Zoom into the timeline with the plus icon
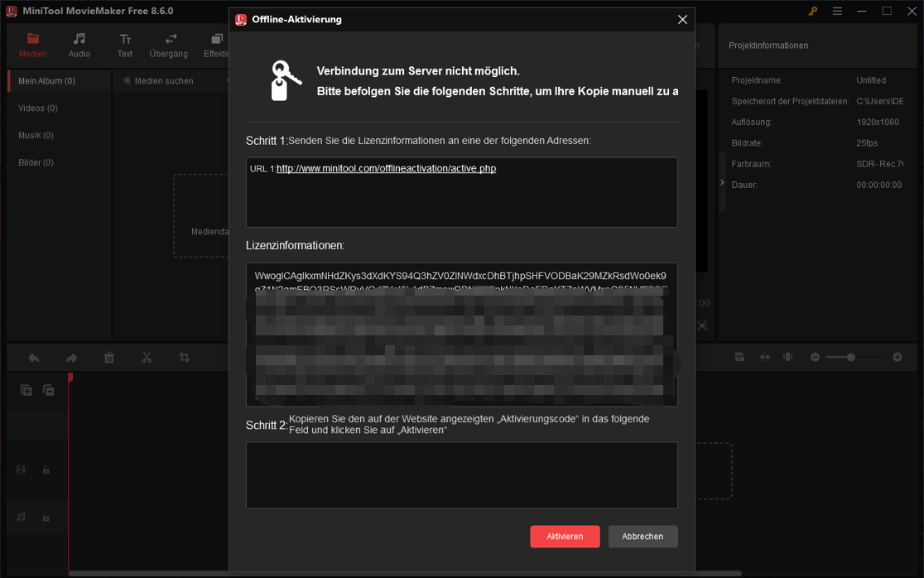This screenshot has width=924, height=578. [897, 357]
